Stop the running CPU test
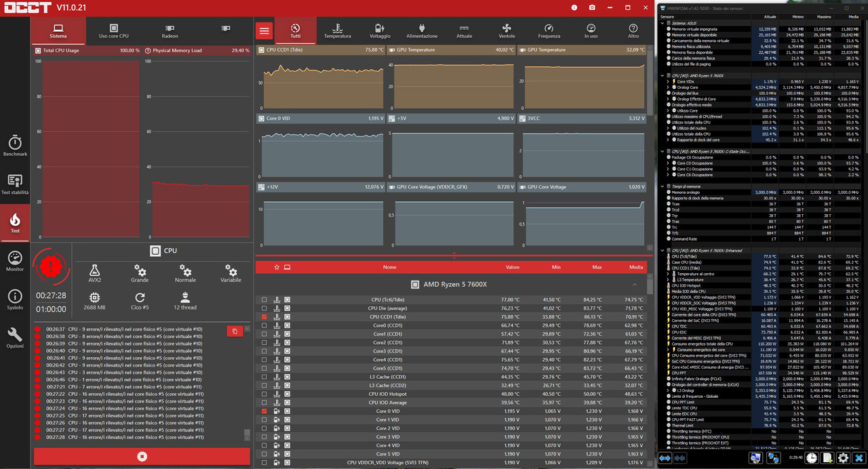 (142, 457)
